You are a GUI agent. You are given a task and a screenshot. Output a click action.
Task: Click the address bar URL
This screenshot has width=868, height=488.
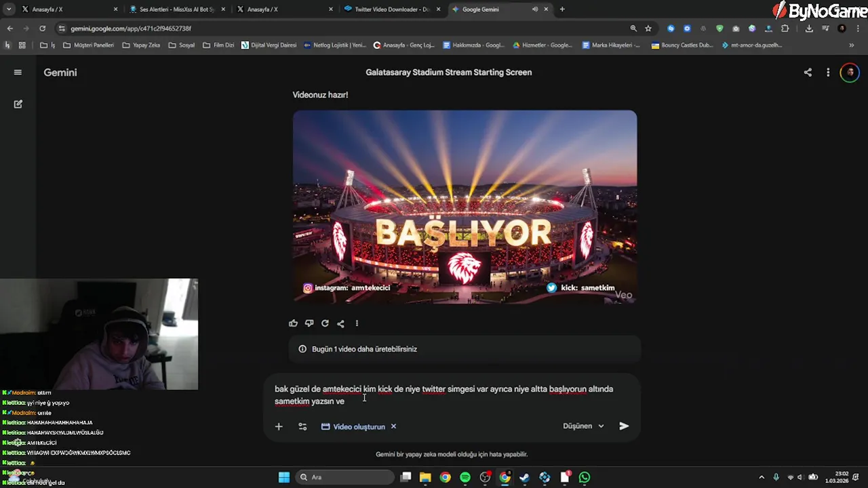131,28
